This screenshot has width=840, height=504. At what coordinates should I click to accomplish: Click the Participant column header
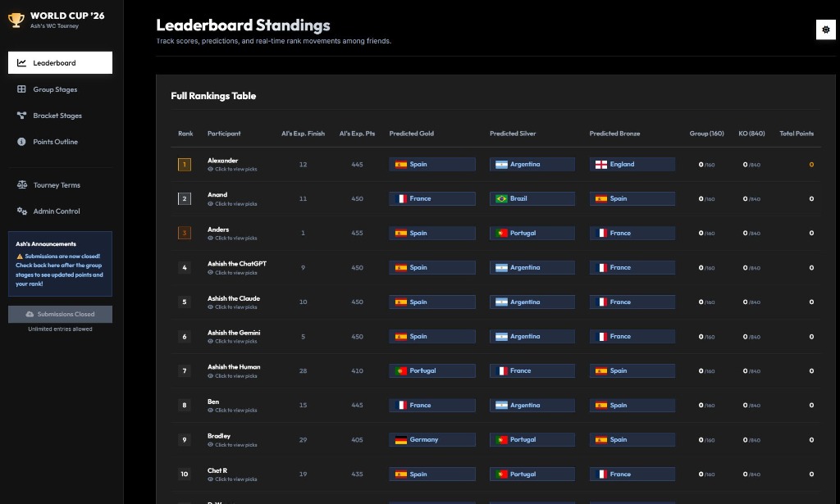coord(224,134)
